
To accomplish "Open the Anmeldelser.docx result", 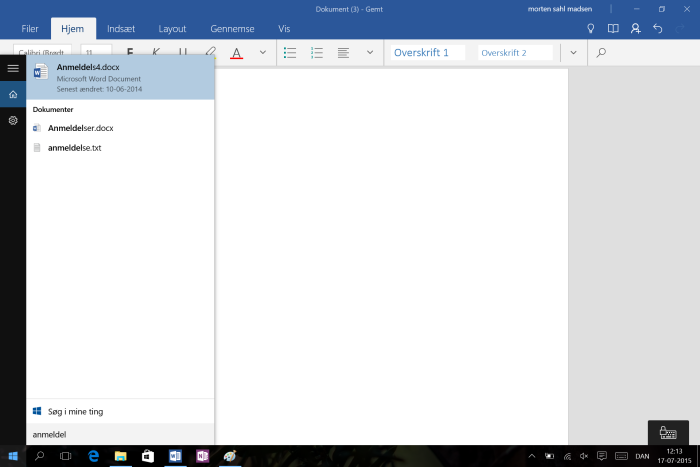I will click(x=120, y=128).
